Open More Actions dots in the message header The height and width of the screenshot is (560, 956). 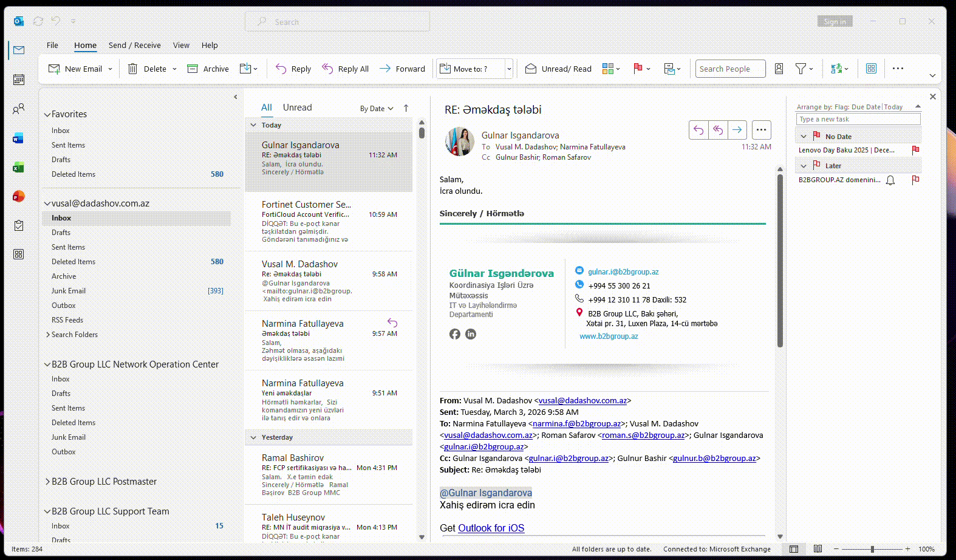[761, 129]
